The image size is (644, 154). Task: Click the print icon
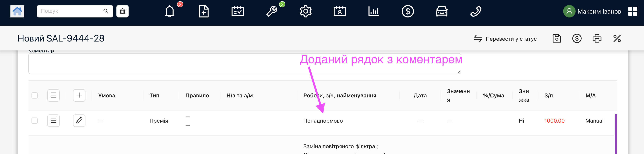pyautogui.click(x=597, y=39)
